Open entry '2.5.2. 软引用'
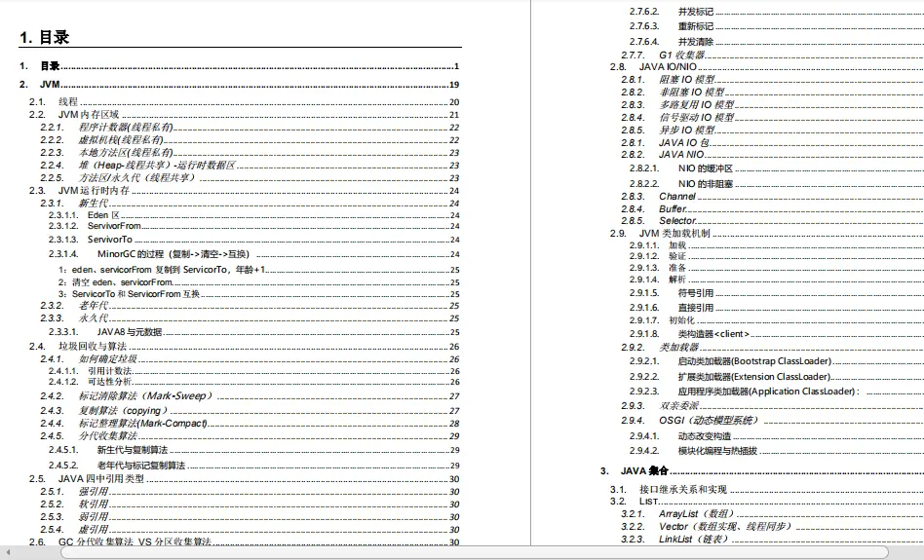The height and width of the screenshot is (560, 924). [250, 504]
